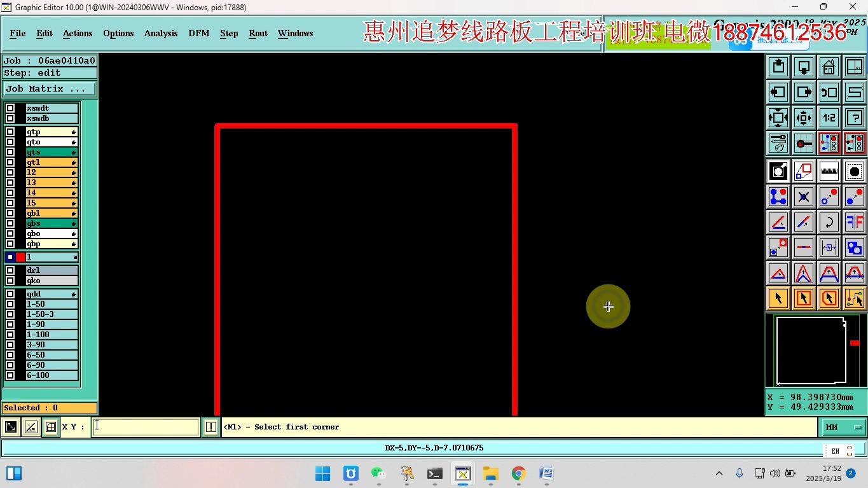Screen dimensions: 868x488
Task: Click the home view icon
Action: pyautogui.click(x=829, y=66)
